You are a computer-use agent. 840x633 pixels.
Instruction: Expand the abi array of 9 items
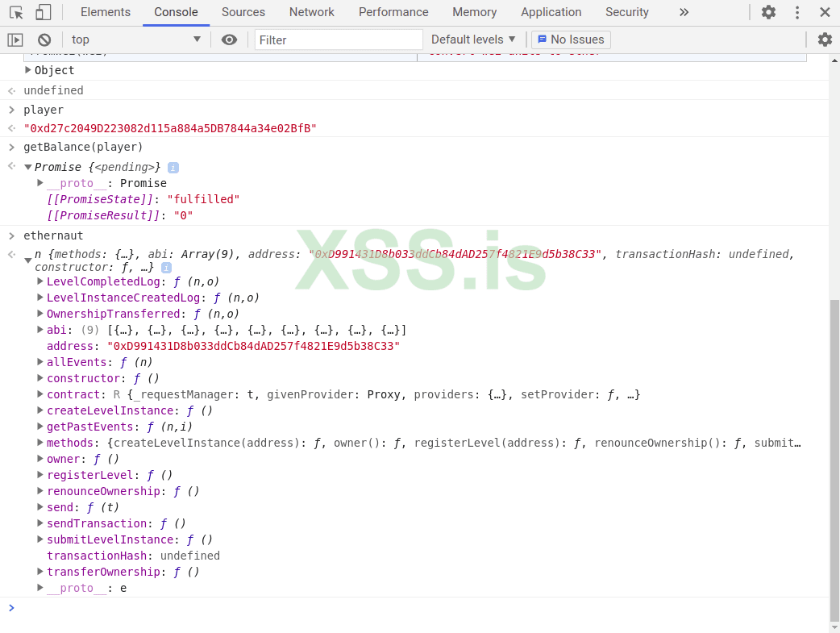40,330
